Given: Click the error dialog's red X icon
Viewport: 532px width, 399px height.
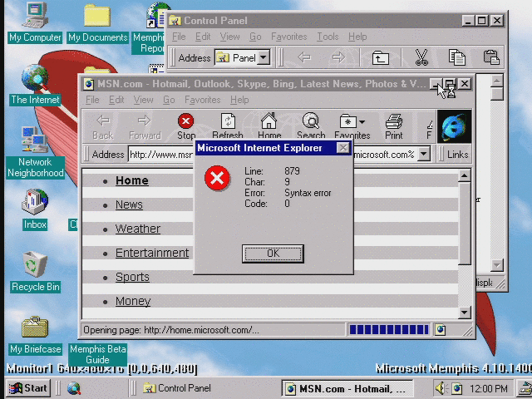Looking at the screenshot, I should coord(217,178).
